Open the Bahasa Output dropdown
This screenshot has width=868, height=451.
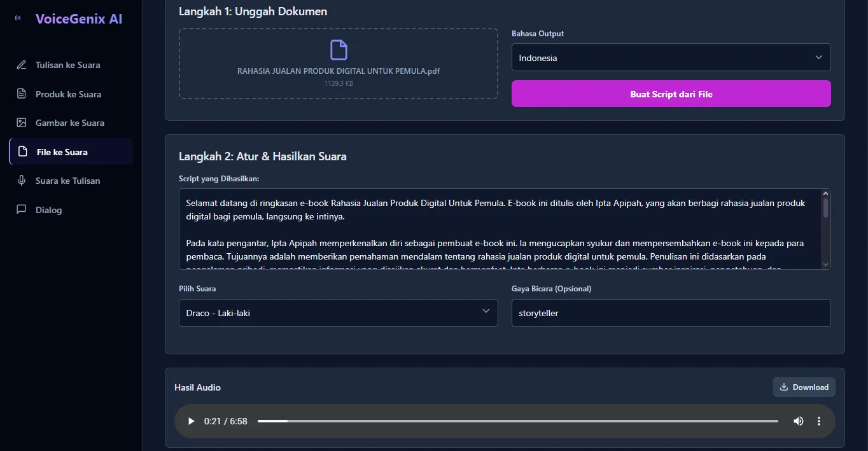click(x=671, y=57)
